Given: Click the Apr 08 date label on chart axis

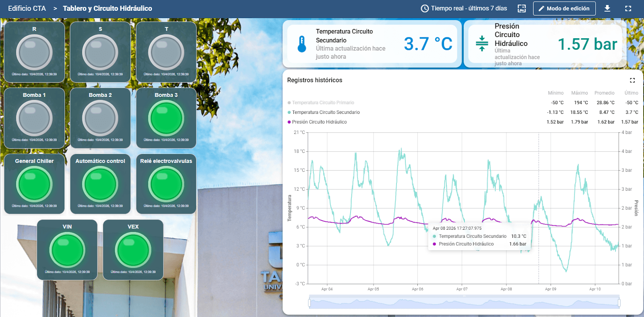Looking at the screenshot, I should point(506,289).
